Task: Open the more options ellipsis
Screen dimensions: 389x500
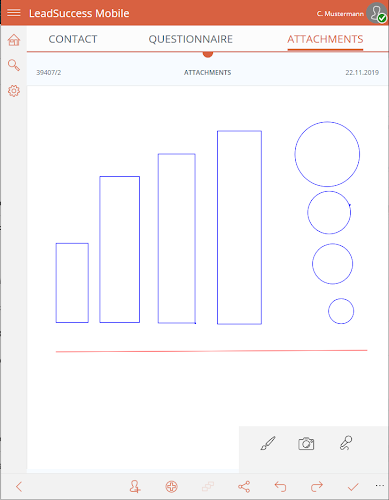Action: [x=380, y=485]
